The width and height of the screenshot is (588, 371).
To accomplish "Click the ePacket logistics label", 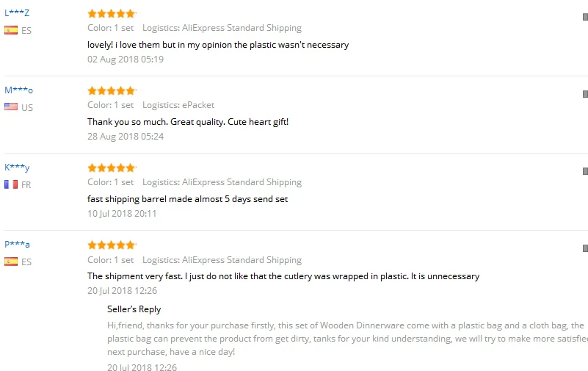I will pos(178,105).
